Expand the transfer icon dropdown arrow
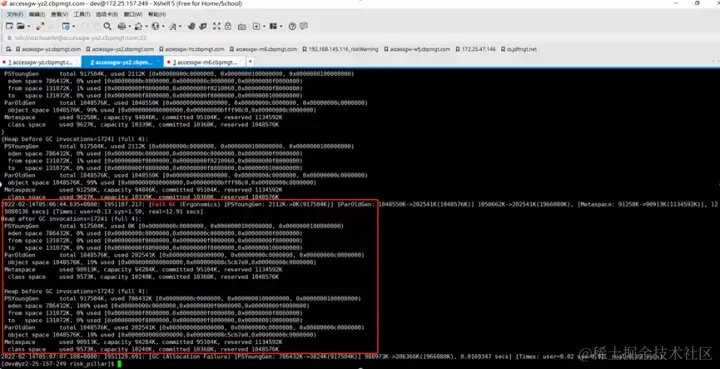 coord(146,27)
